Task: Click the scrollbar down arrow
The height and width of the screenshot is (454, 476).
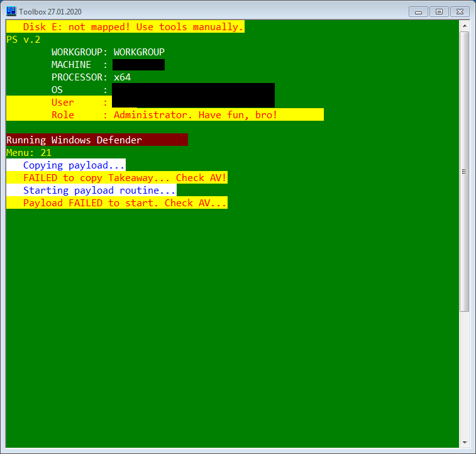Action: 465,442
